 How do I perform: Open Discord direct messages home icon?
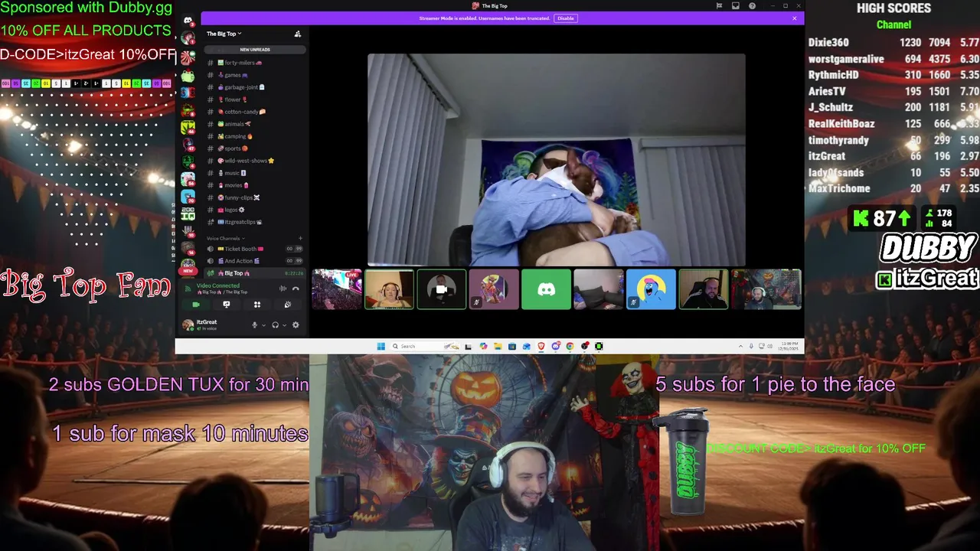point(188,20)
